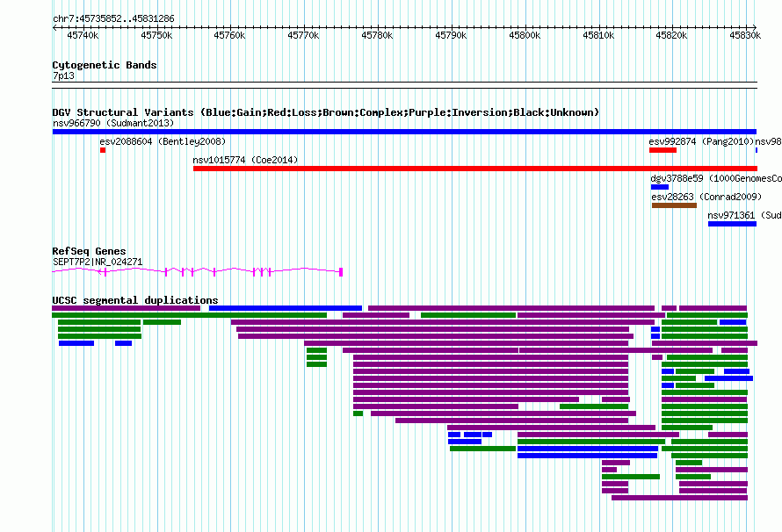
Task: Click the 45780k ruler tick label
Action: pyautogui.click(x=377, y=35)
